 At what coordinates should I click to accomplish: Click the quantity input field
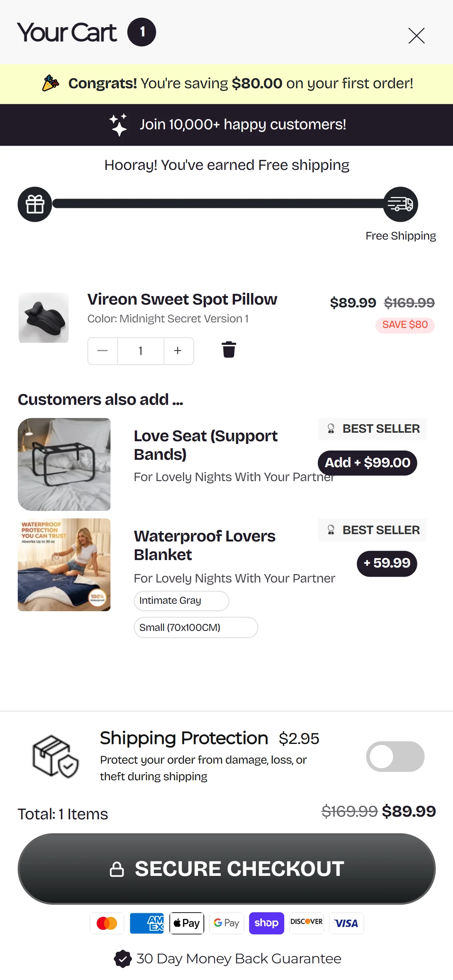pyautogui.click(x=141, y=351)
